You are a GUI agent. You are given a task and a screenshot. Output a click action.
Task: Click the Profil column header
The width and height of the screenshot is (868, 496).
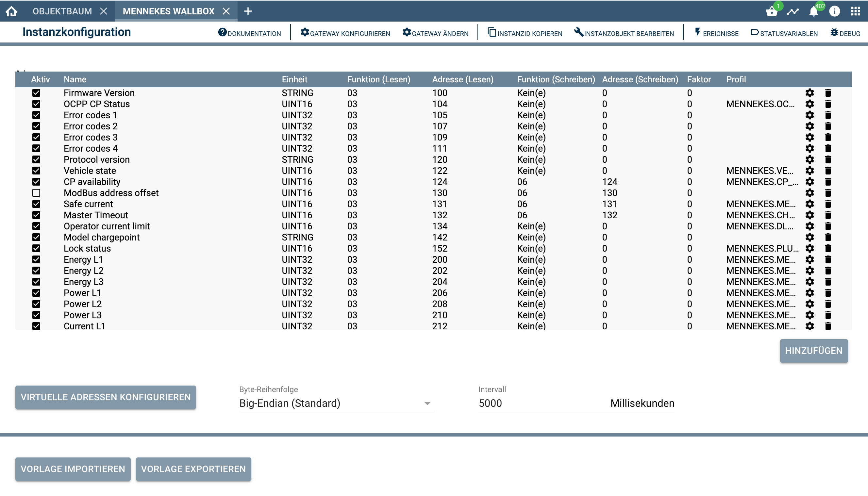pyautogui.click(x=736, y=79)
